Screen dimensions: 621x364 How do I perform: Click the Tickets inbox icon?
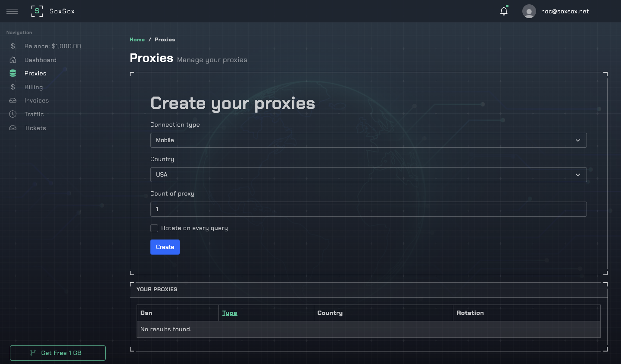tap(13, 128)
